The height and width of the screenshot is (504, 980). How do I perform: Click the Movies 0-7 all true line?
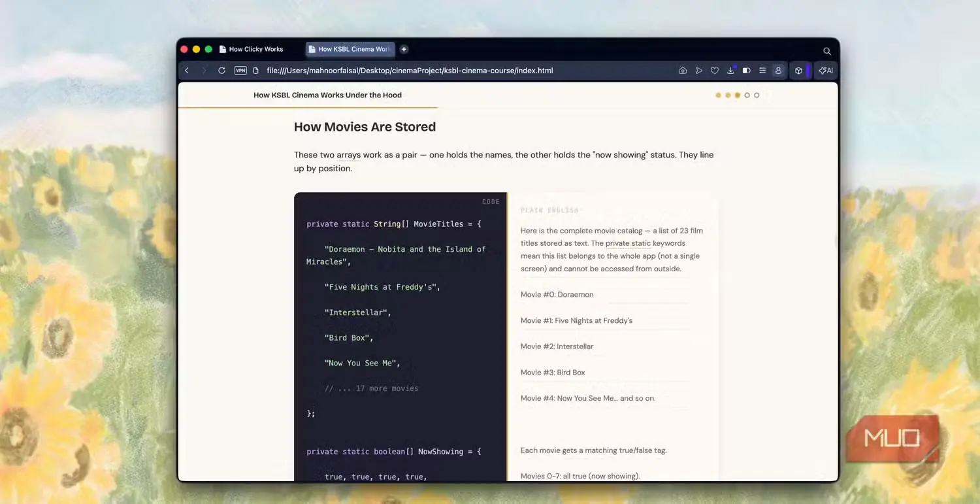(x=580, y=476)
